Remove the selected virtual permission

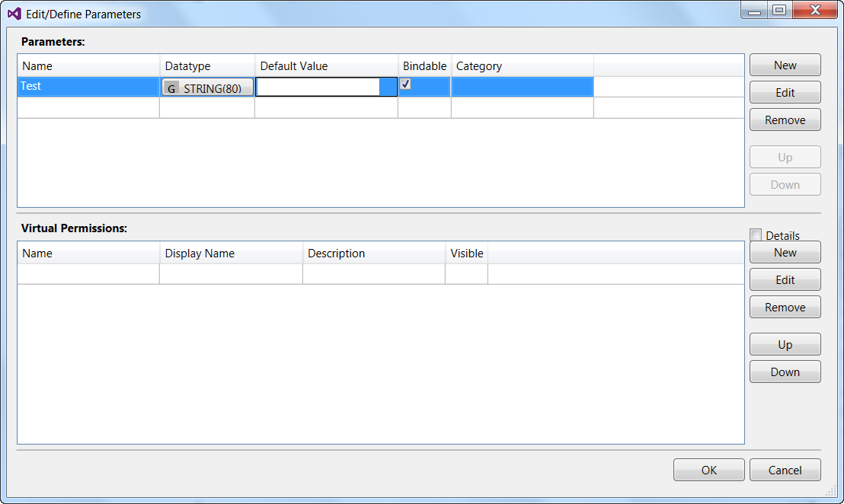[x=785, y=307]
